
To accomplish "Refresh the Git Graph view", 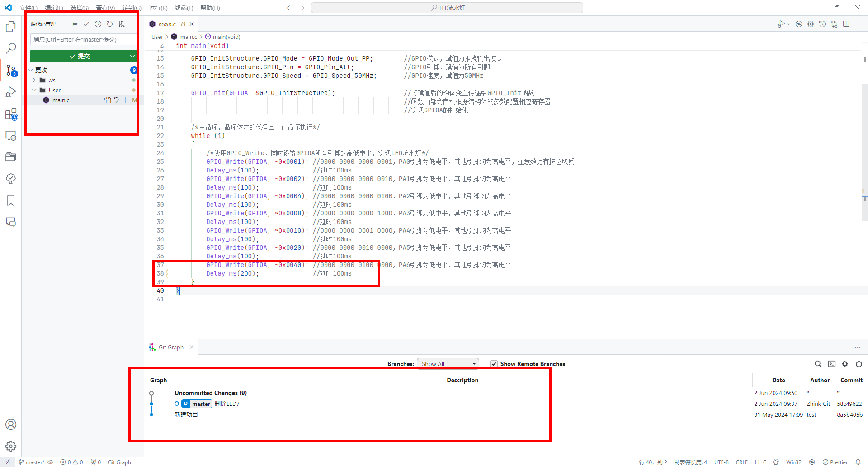I will click(x=859, y=364).
